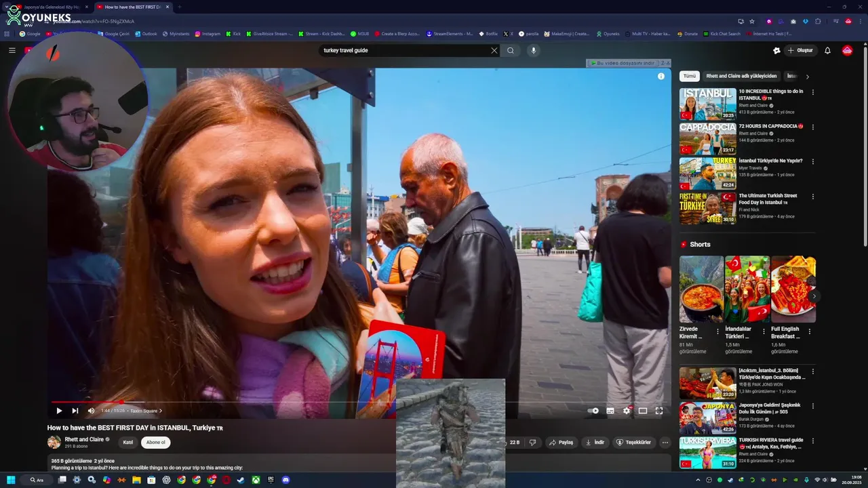This screenshot has width=868, height=488.
Task: Click the magnifier search button
Action: tap(511, 50)
